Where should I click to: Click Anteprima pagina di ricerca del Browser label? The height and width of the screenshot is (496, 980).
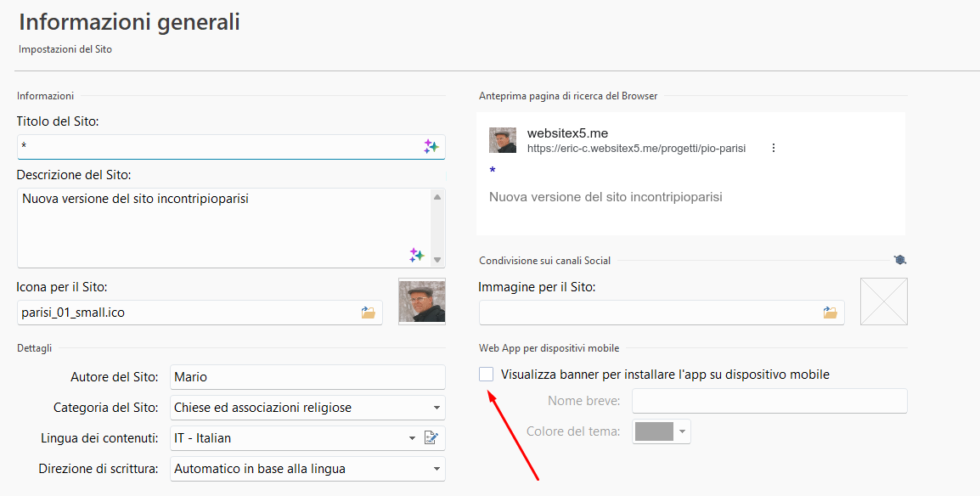[568, 96]
